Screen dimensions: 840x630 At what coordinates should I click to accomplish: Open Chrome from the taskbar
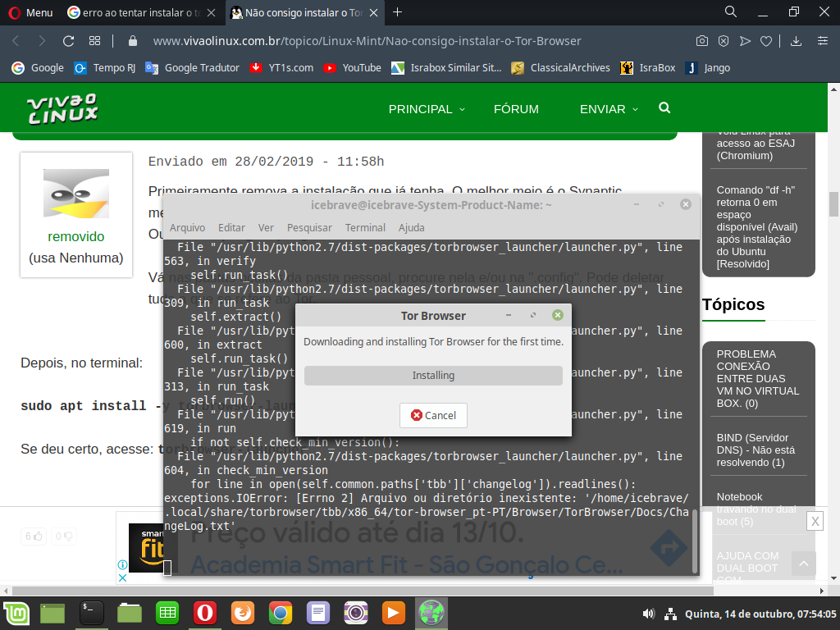pos(281,614)
